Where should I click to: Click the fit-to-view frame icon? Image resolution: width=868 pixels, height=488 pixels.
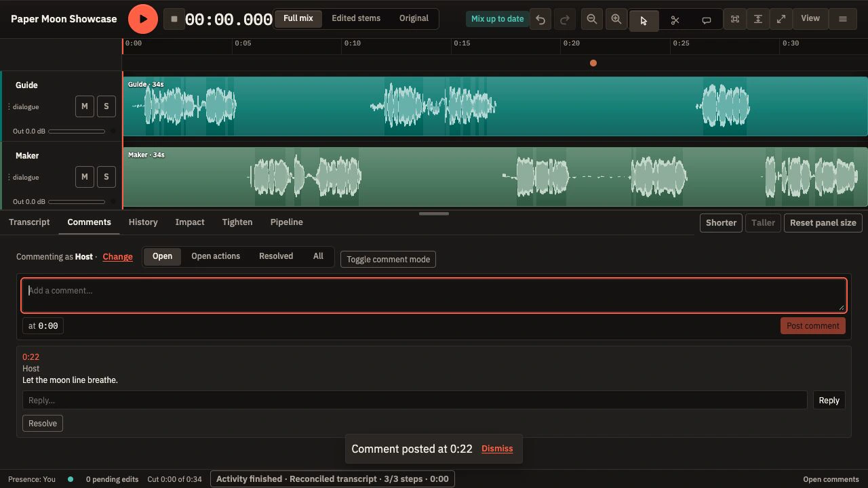pyautogui.click(x=734, y=19)
